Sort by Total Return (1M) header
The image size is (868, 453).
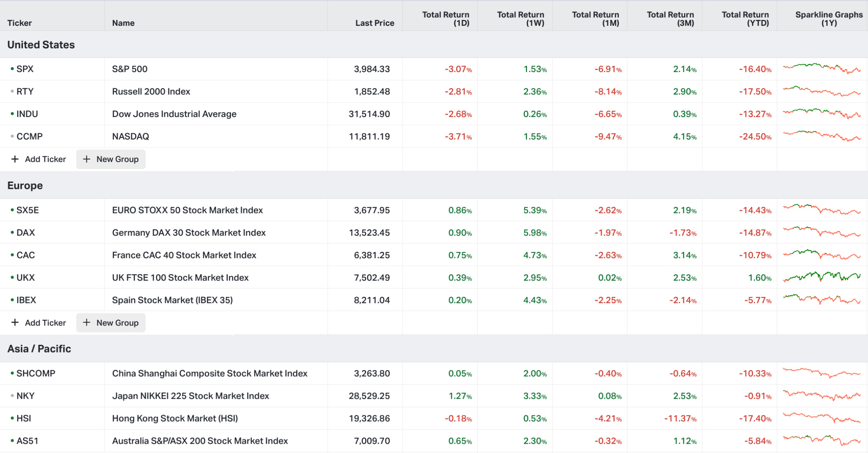(x=595, y=19)
